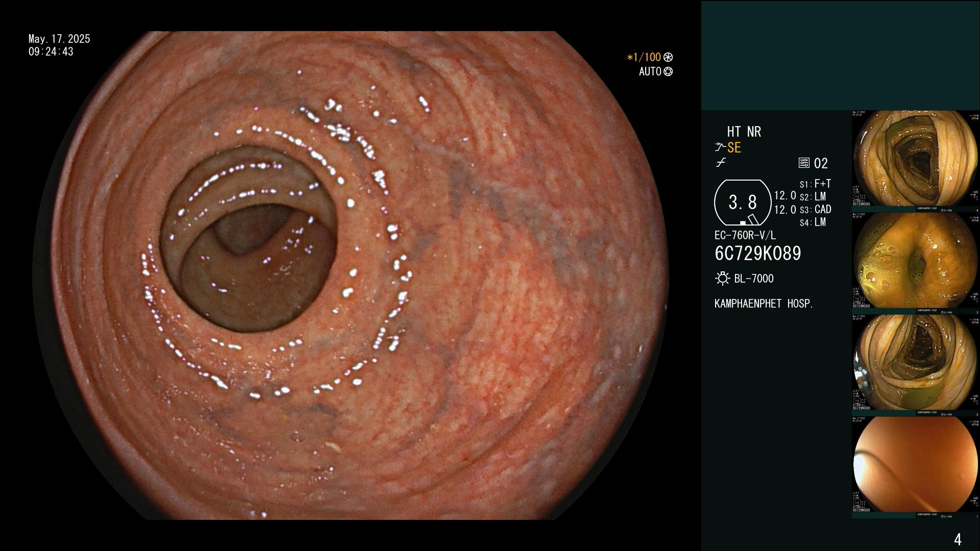Click the AUTO label text
Screen dimensions: 980x551
click(650, 72)
